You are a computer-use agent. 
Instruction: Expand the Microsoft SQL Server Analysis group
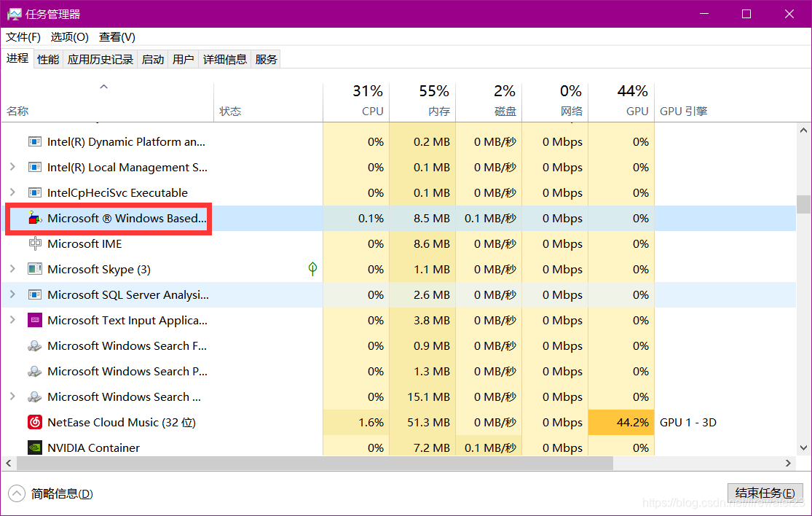12,294
